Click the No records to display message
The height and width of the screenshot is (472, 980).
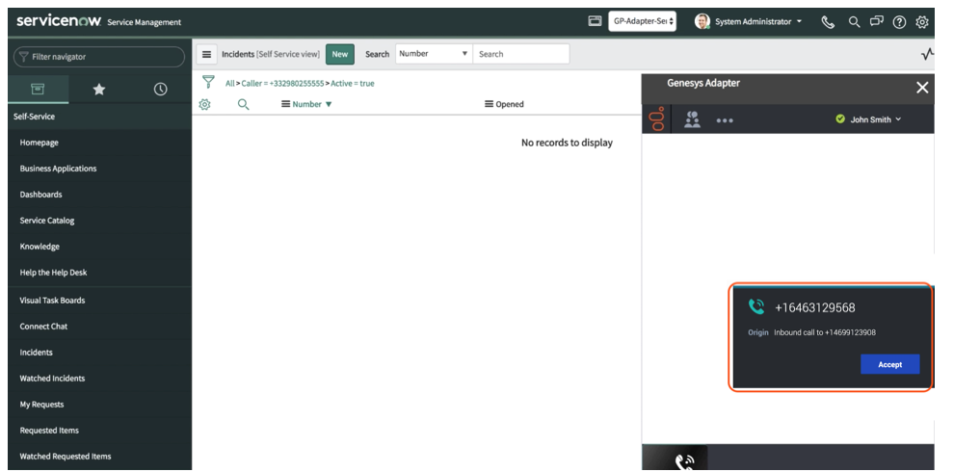pos(567,143)
